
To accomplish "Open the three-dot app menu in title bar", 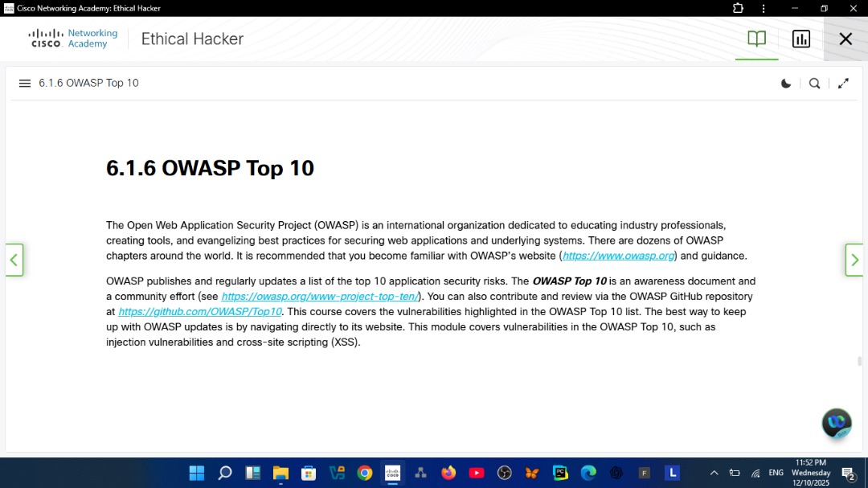I will (764, 8).
